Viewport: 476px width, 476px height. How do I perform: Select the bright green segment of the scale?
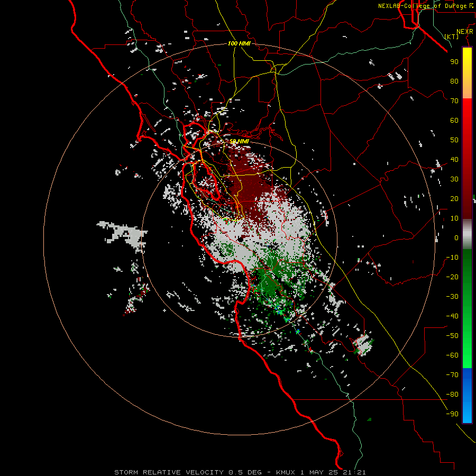[467, 349]
